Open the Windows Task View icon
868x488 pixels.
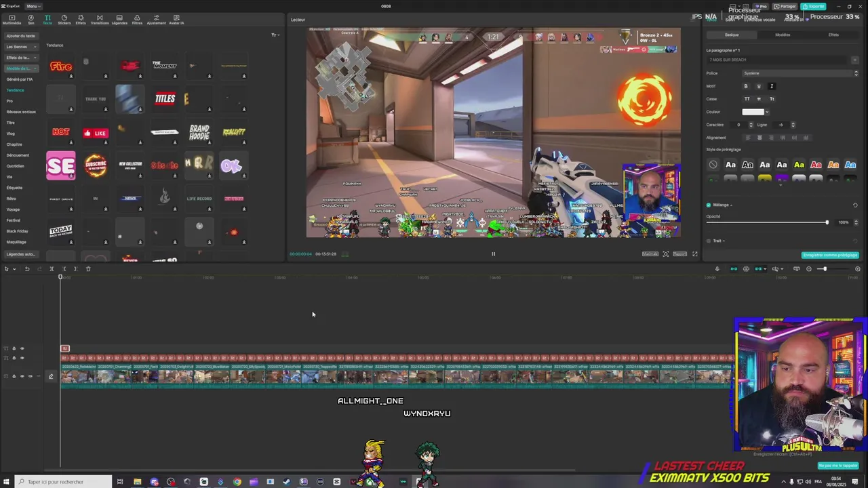(x=120, y=482)
